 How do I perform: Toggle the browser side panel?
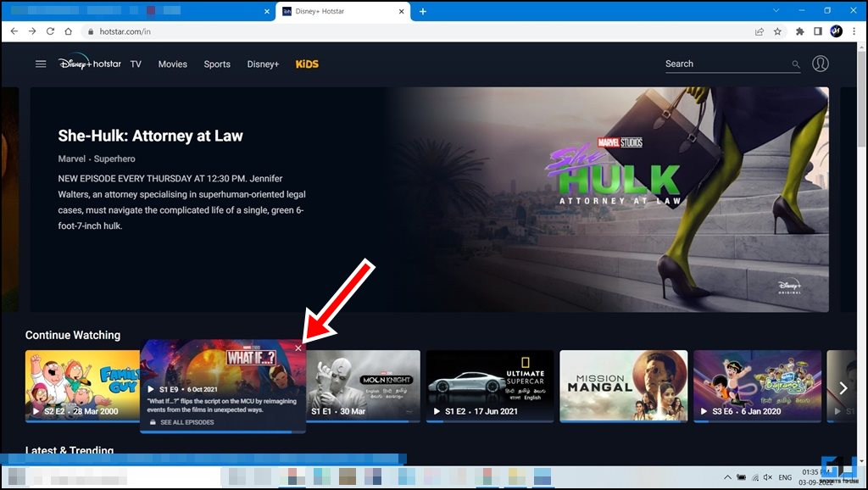point(818,31)
